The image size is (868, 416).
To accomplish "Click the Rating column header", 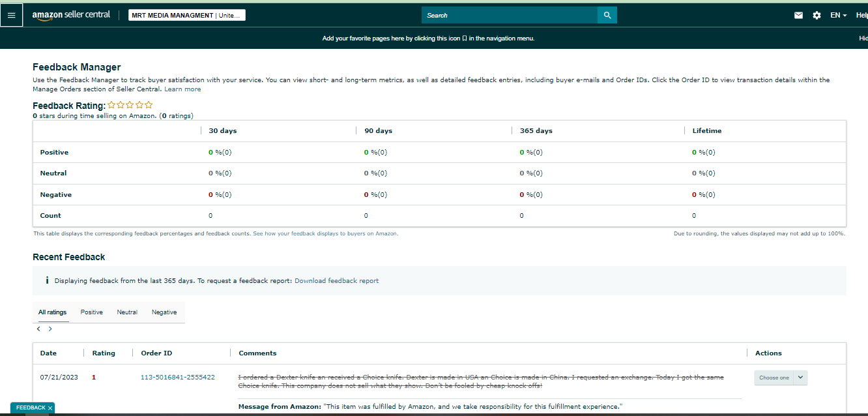I will (x=104, y=353).
